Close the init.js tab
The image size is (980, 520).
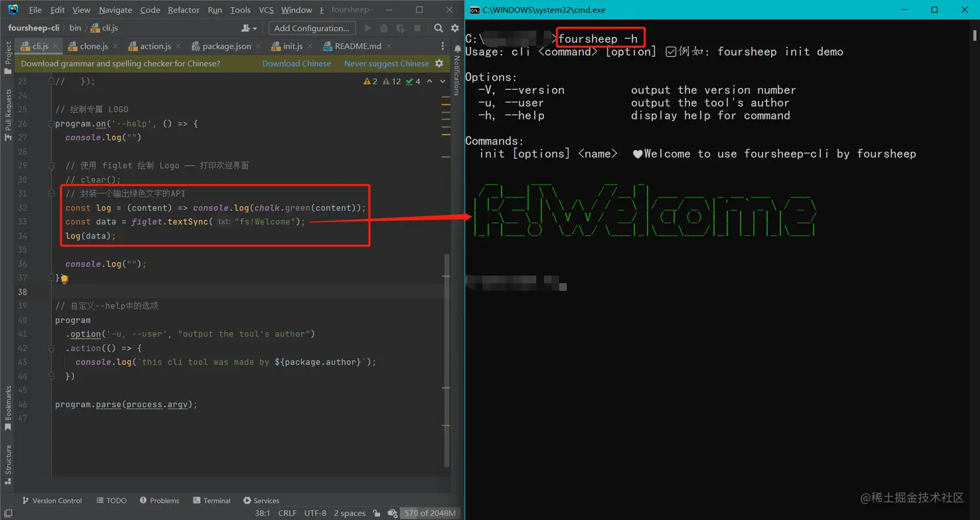pyautogui.click(x=309, y=47)
